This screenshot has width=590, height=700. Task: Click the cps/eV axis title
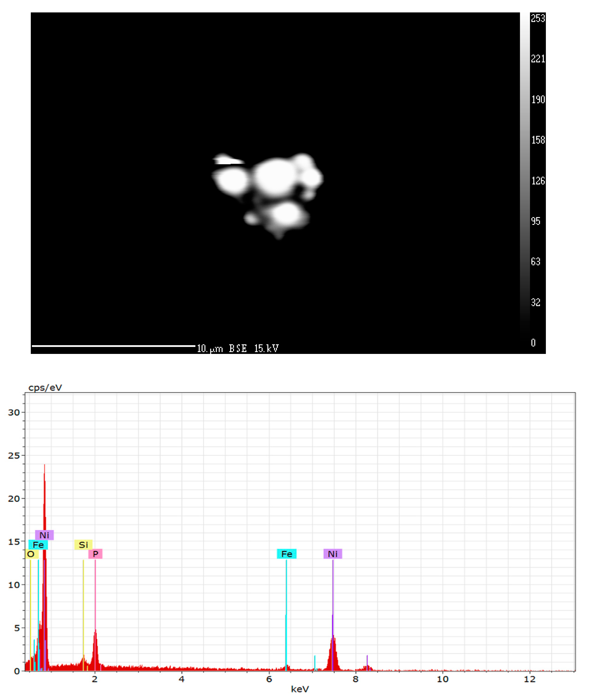pyautogui.click(x=45, y=387)
